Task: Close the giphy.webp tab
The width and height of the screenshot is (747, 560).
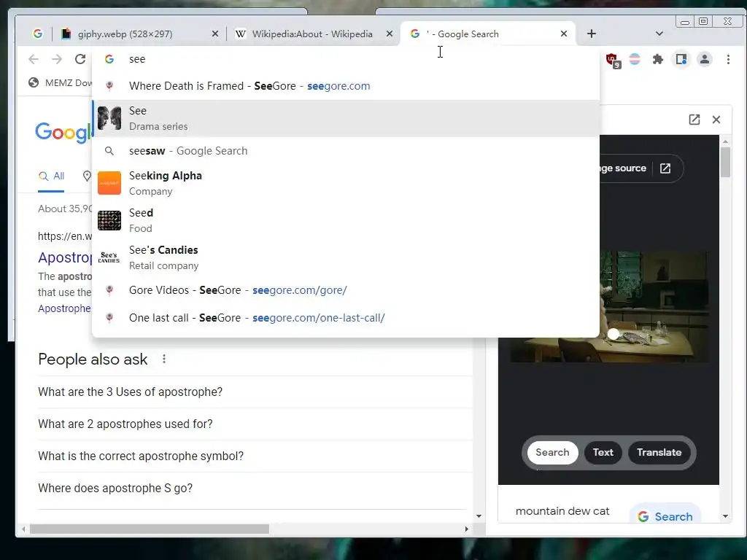Action: [215, 34]
